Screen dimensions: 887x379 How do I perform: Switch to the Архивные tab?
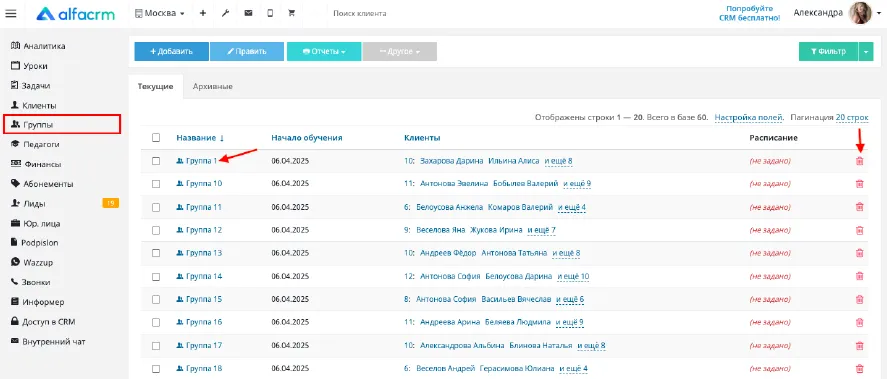click(213, 87)
